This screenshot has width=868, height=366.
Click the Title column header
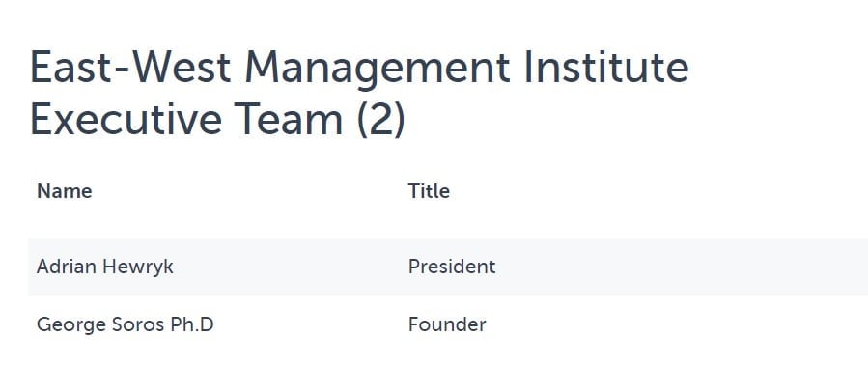coord(429,191)
